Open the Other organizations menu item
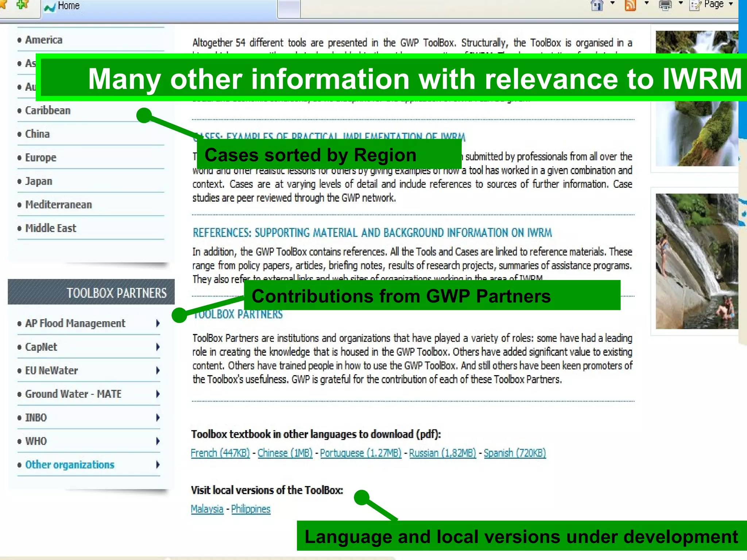The width and height of the screenshot is (747, 560). (x=70, y=465)
